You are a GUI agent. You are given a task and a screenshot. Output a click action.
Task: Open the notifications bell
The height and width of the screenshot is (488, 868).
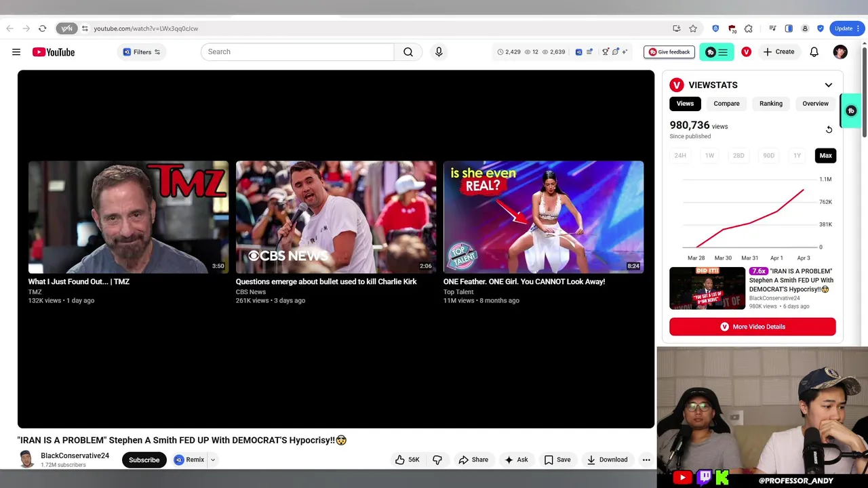tap(814, 52)
